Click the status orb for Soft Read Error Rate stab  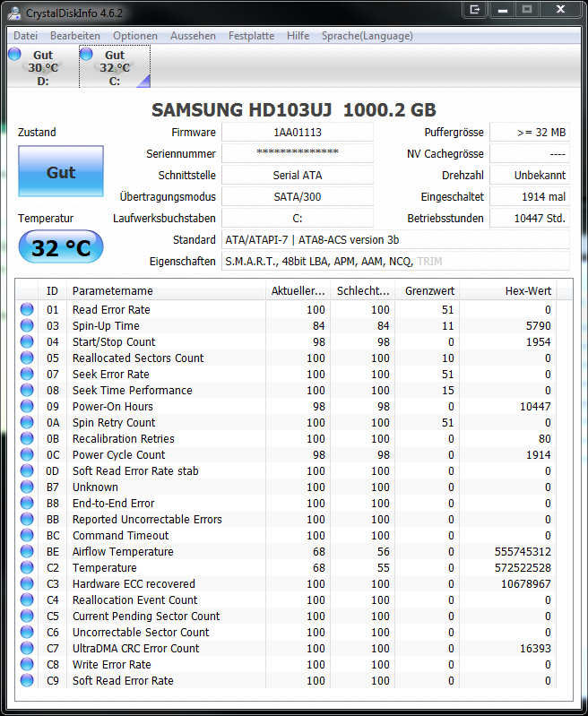click(27, 470)
